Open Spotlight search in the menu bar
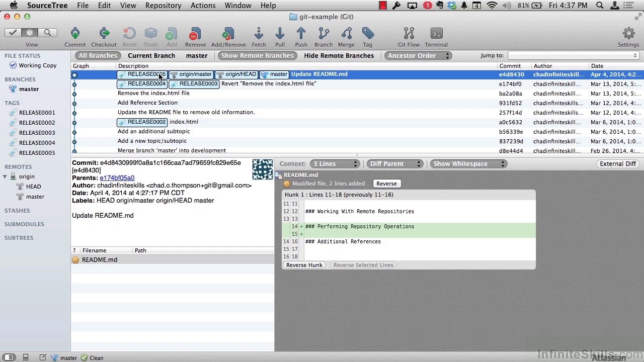This screenshot has height=362, width=644. (600, 6)
